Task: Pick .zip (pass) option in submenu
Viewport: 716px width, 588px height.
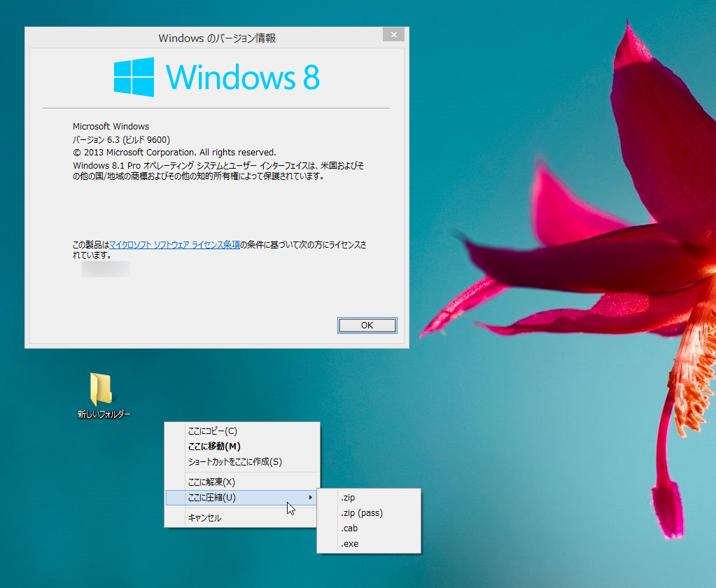Action: [369, 513]
